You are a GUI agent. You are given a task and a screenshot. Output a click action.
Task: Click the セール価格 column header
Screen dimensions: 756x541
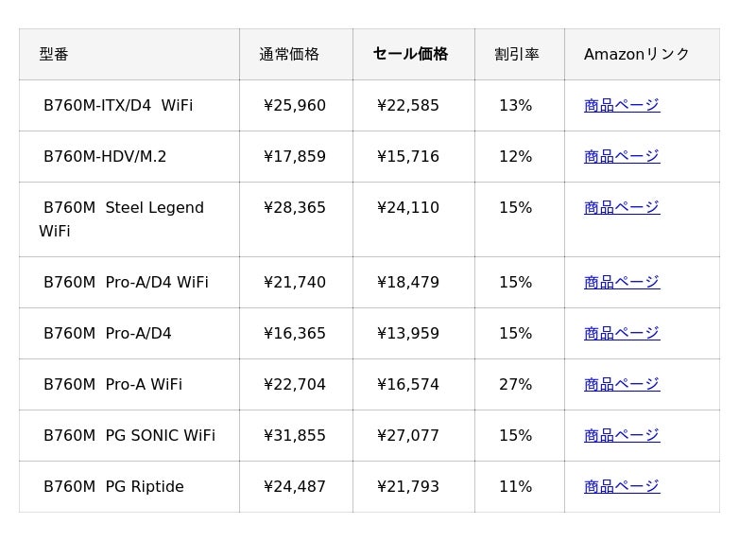click(x=410, y=54)
